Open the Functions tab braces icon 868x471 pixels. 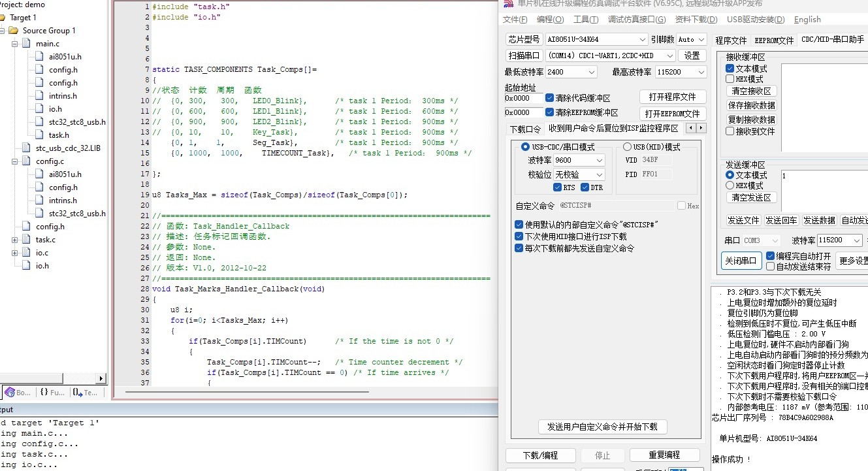pyautogui.click(x=44, y=393)
